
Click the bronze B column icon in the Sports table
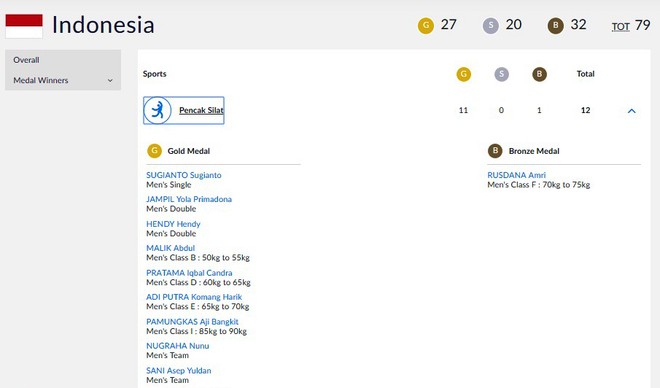(x=539, y=74)
